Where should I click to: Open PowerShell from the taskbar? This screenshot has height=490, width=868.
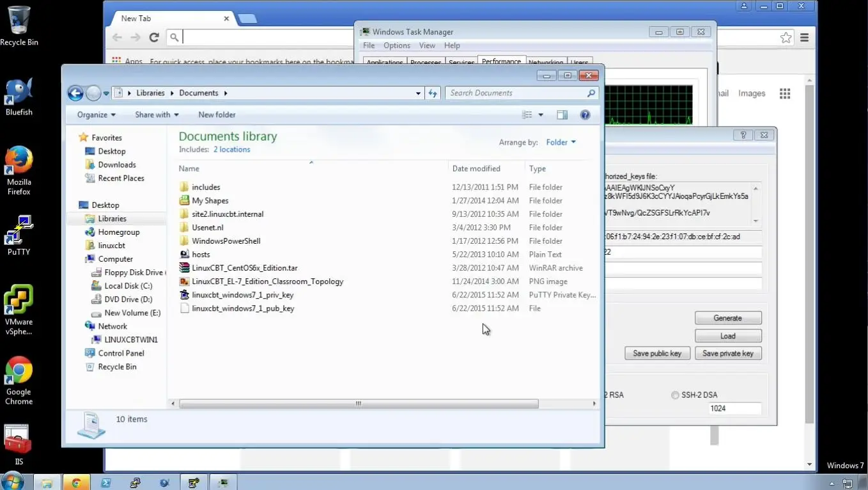coord(105,483)
